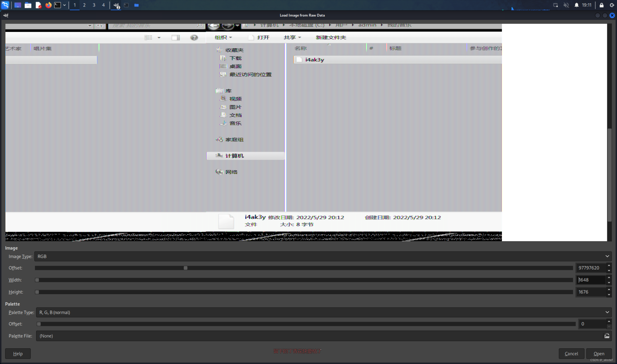Open the Kali applications menu
The image size is (617, 364).
[5, 5]
